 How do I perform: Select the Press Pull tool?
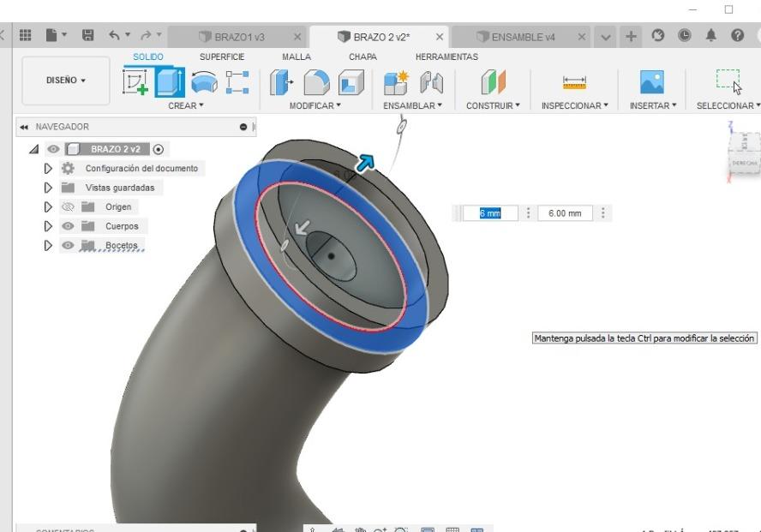point(281,82)
